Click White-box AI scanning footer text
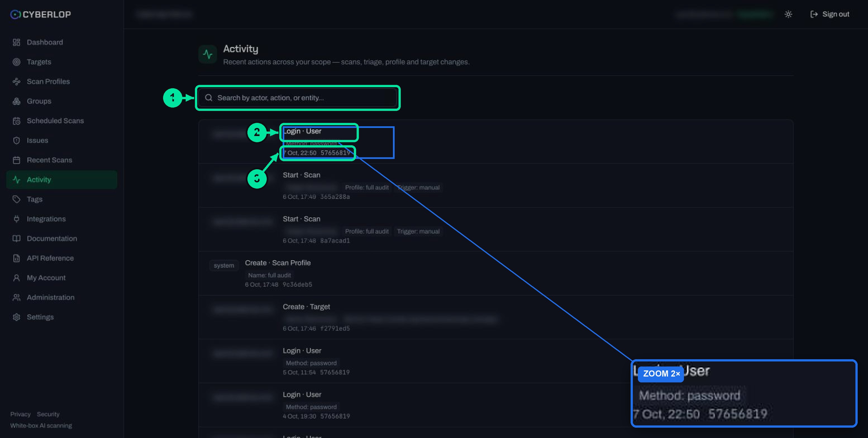The image size is (868, 438). coord(41,425)
